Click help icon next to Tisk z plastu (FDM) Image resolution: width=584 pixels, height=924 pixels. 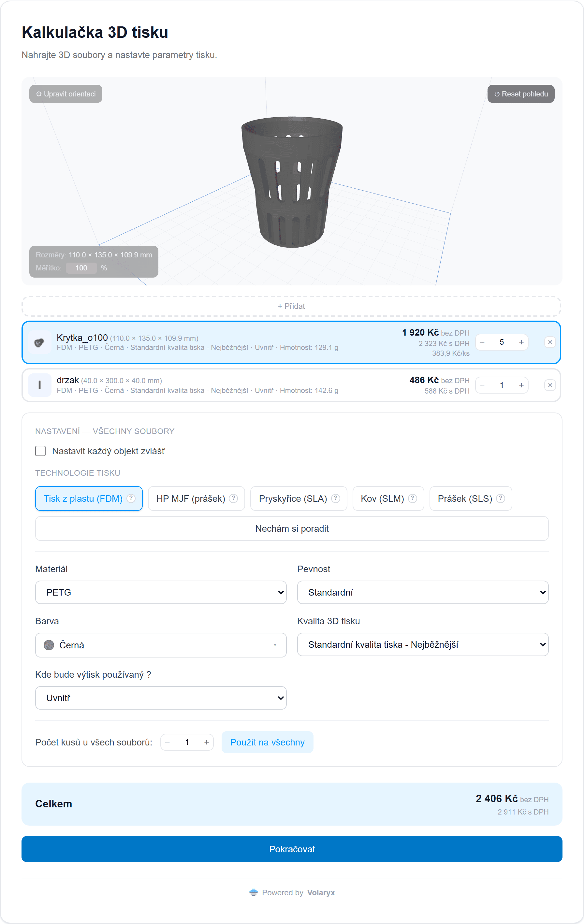click(131, 498)
